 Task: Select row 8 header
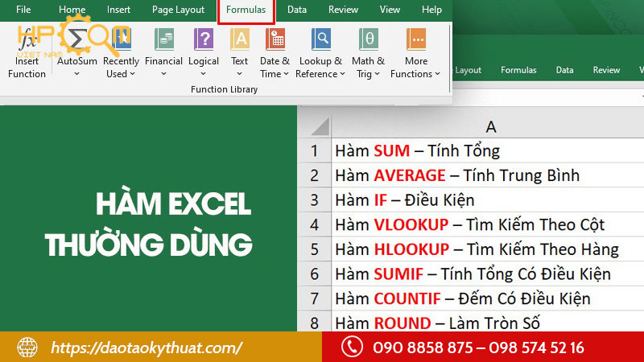[x=314, y=323]
